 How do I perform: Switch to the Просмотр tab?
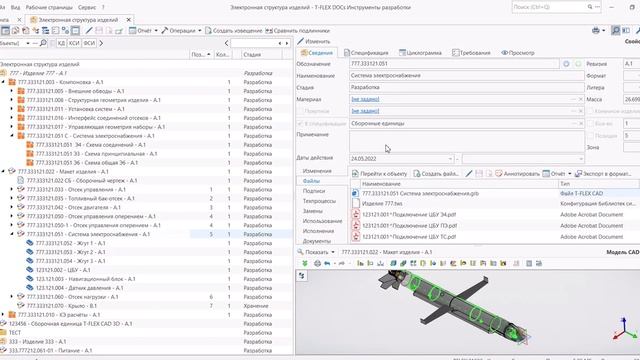[x=518, y=53]
